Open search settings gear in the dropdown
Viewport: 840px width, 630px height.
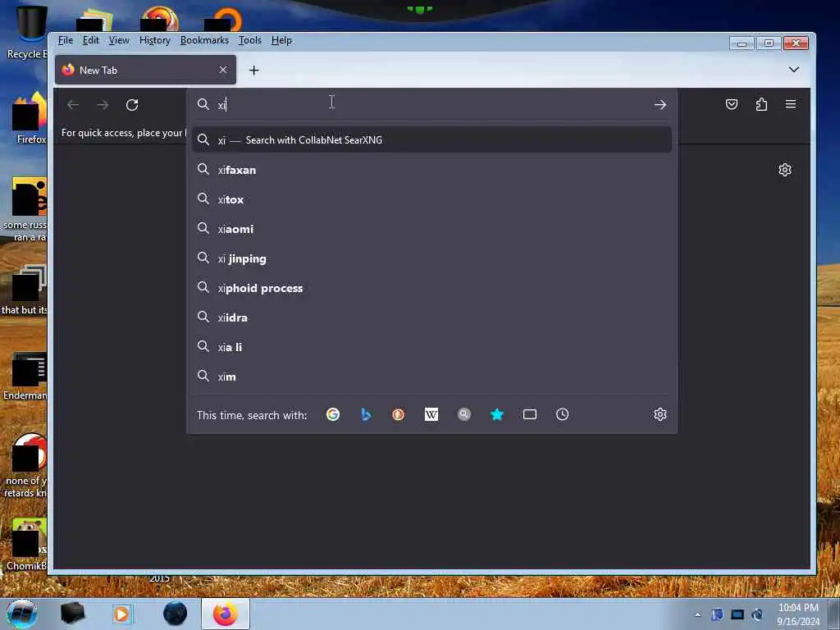coord(660,414)
